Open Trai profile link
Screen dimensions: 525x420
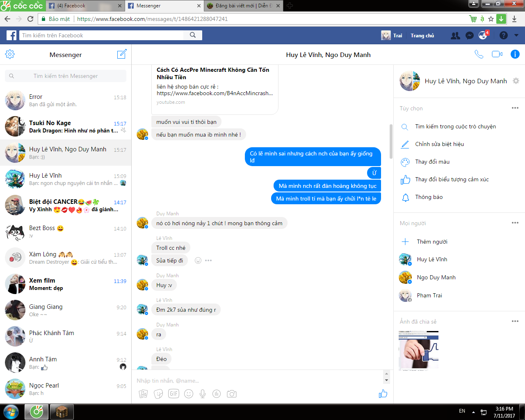392,36
